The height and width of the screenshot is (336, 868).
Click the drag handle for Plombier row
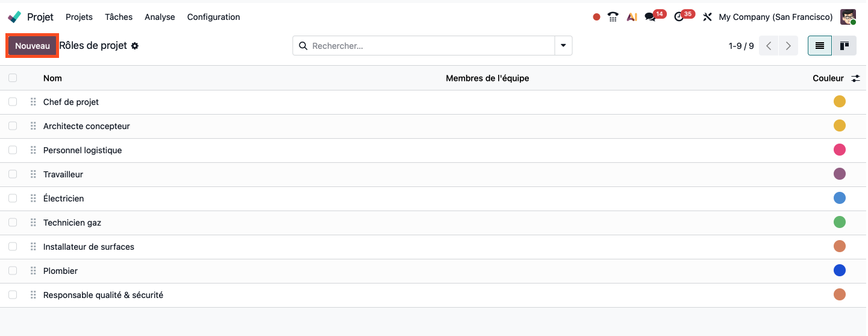33,271
